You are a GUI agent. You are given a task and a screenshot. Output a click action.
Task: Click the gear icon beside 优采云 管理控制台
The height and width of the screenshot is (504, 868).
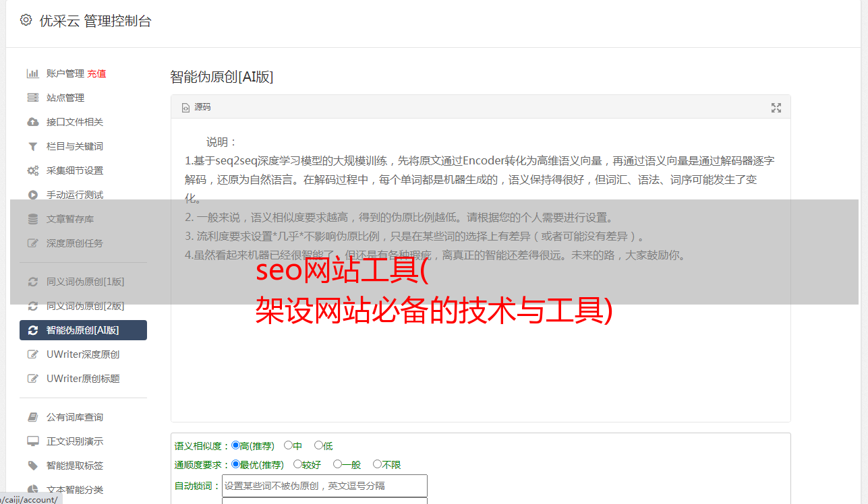pos(26,20)
